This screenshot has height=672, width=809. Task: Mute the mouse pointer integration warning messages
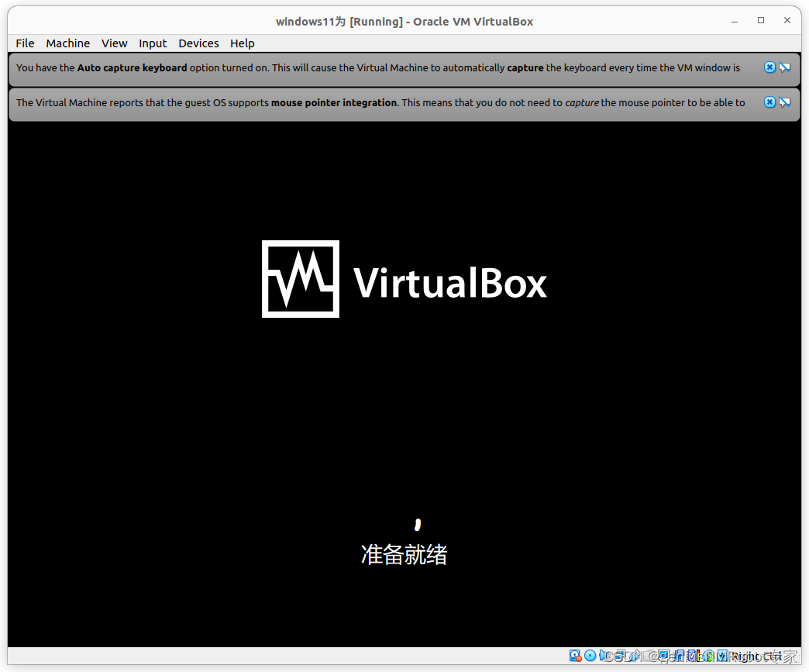(x=785, y=102)
